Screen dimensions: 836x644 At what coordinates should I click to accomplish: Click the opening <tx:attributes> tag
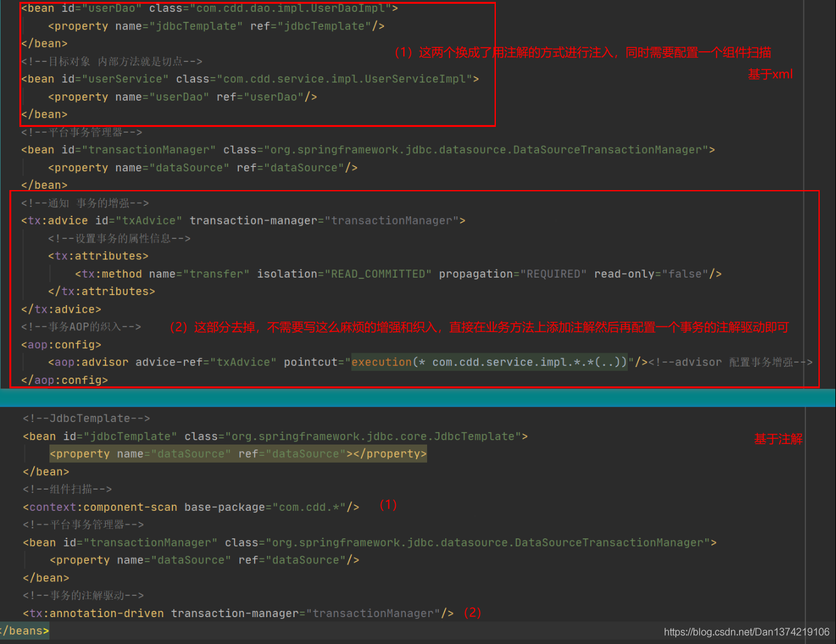98,256
